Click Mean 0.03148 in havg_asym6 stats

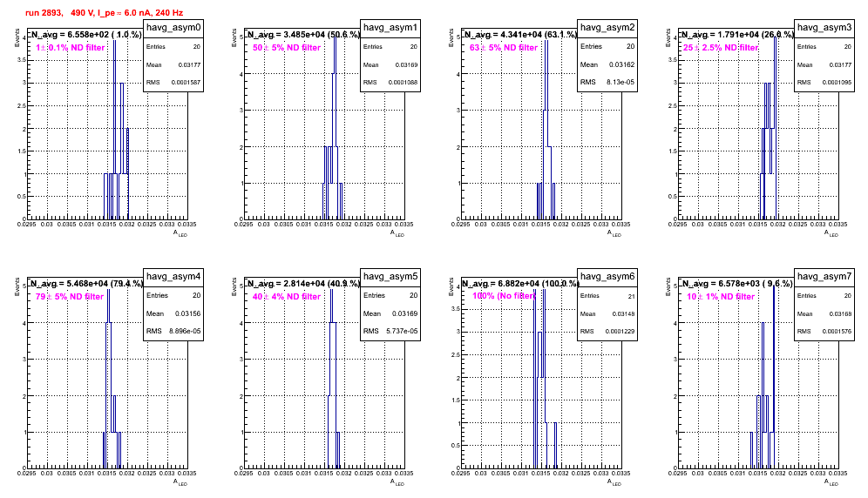click(607, 313)
